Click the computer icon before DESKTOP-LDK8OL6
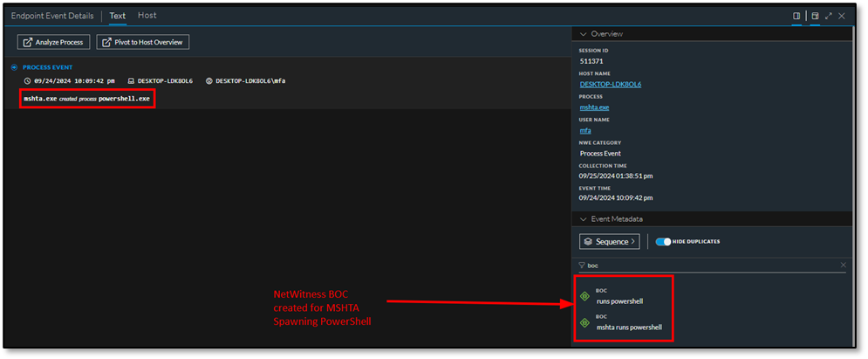 [x=131, y=81]
